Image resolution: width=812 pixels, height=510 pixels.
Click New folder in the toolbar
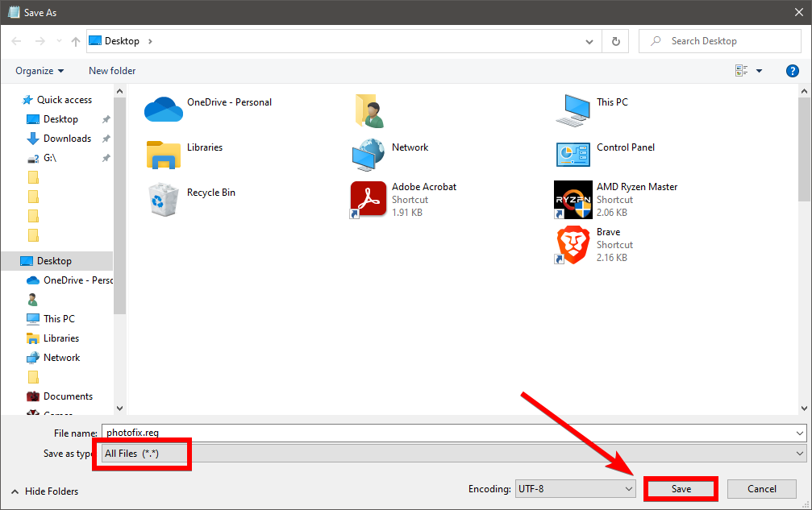pos(112,71)
